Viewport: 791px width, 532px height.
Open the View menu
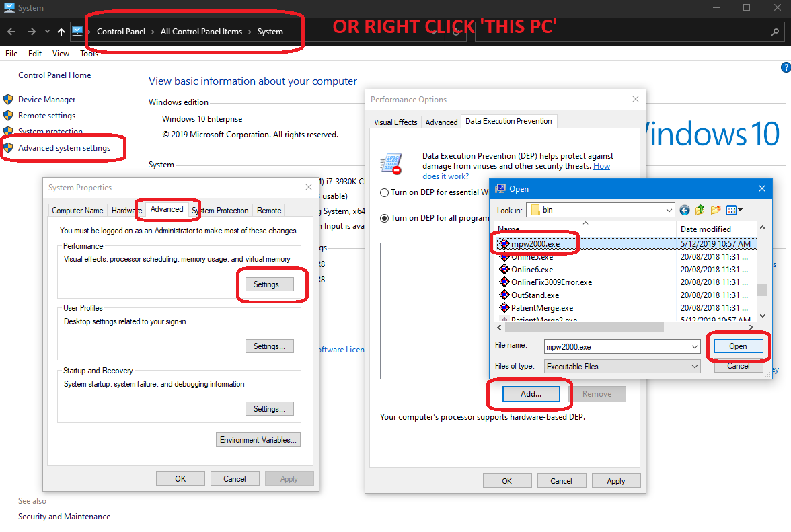pyautogui.click(x=61, y=53)
